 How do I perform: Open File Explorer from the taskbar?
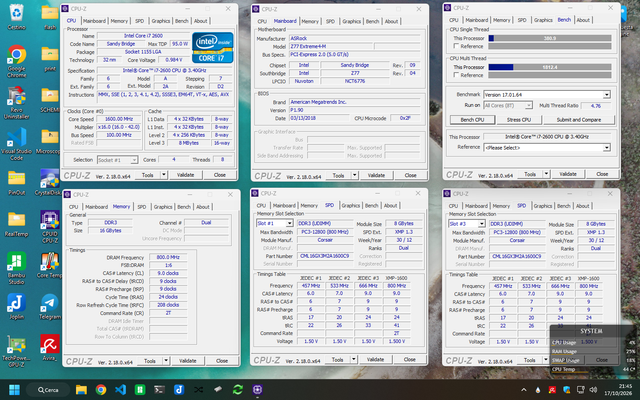coord(81,390)
